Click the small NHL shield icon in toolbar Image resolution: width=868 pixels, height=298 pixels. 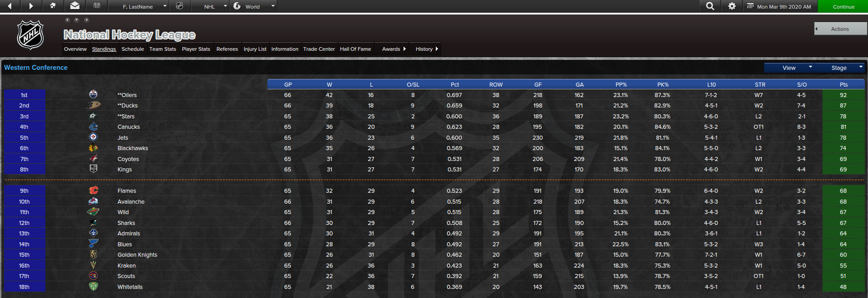tap(179, 6)
